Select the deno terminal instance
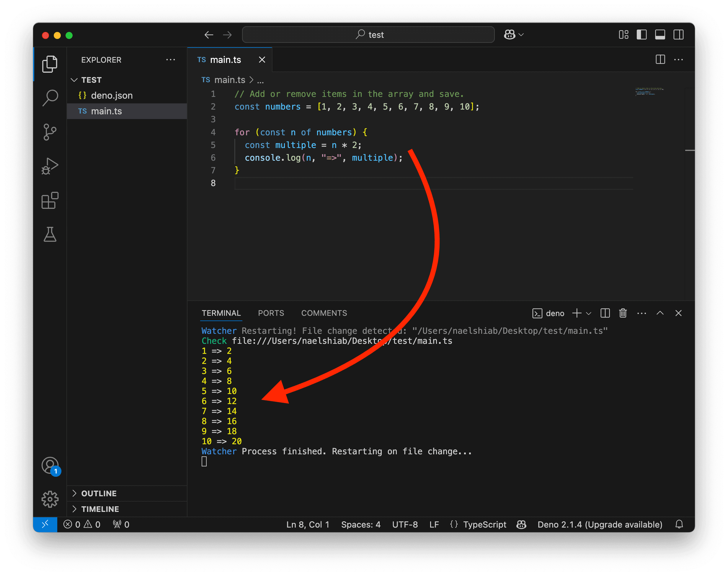The height and width of the screenshot is (576, 728). click(548, 313)
